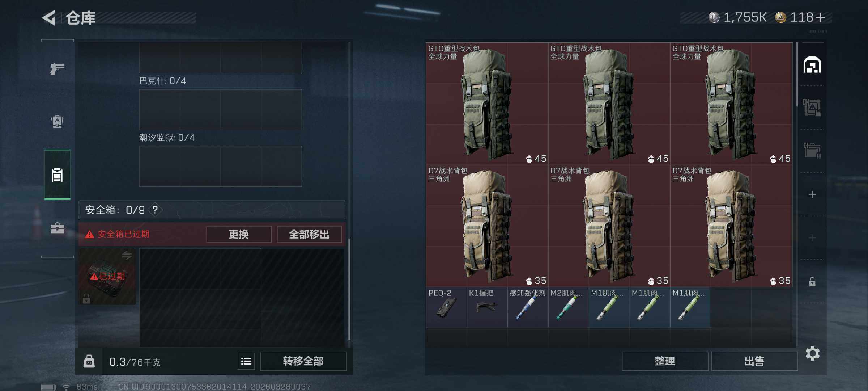Click the swap arrows icon on the safe box
The width and height of the screenshot is (868, 391).
tap(127, 256)
